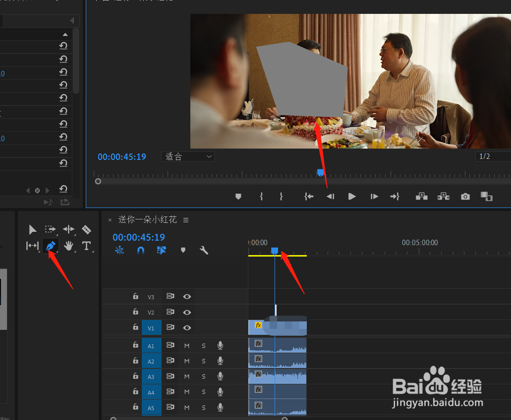Open the comparison view button
This screenshot has width=511, height=420.
click(x=487, y=196)
